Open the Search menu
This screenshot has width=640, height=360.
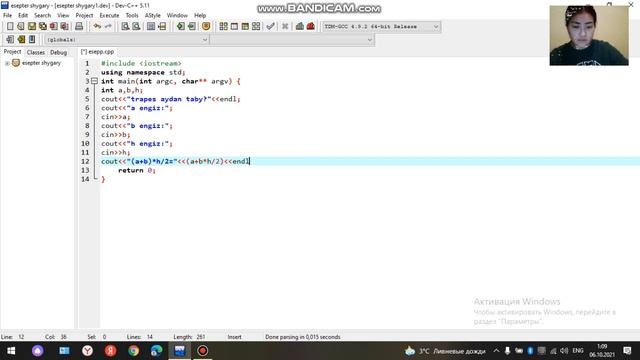coord(42,16)
